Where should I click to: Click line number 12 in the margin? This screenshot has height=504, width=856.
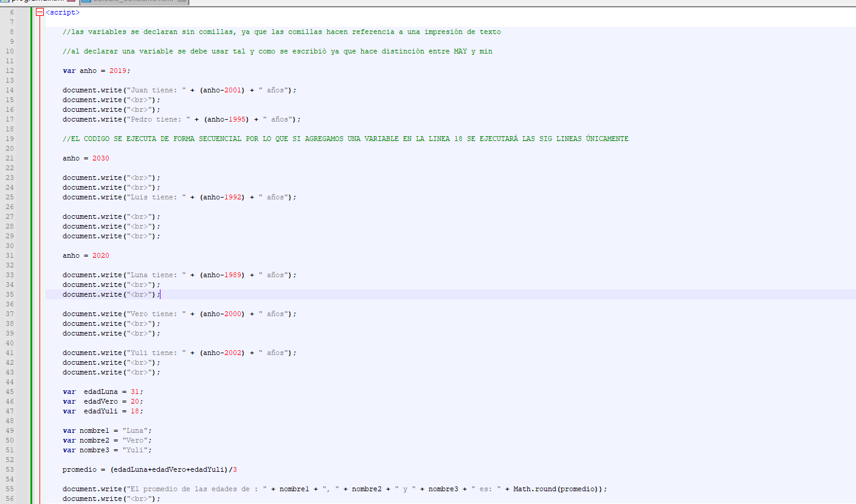[10, 71]
